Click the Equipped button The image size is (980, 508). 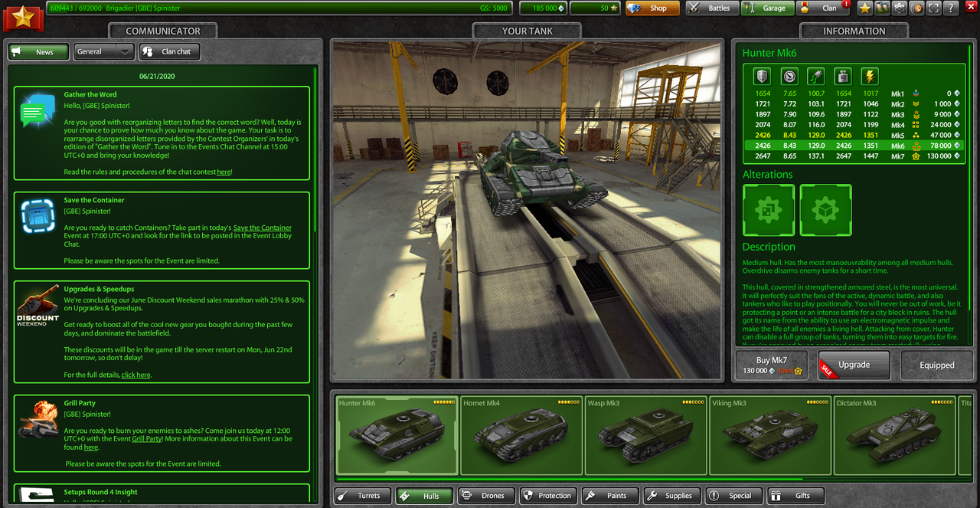pyautogui.click(x=937, y=365)
